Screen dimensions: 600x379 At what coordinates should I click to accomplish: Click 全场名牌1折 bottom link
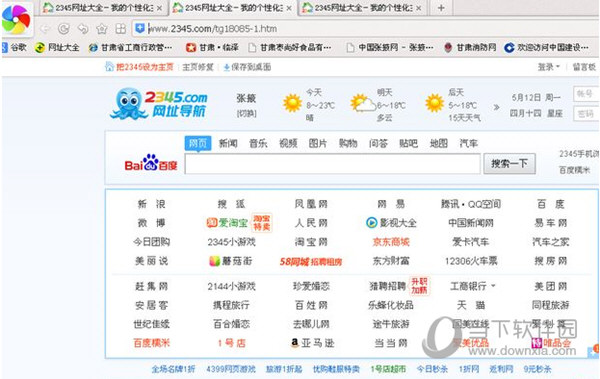tap(173, 369)
